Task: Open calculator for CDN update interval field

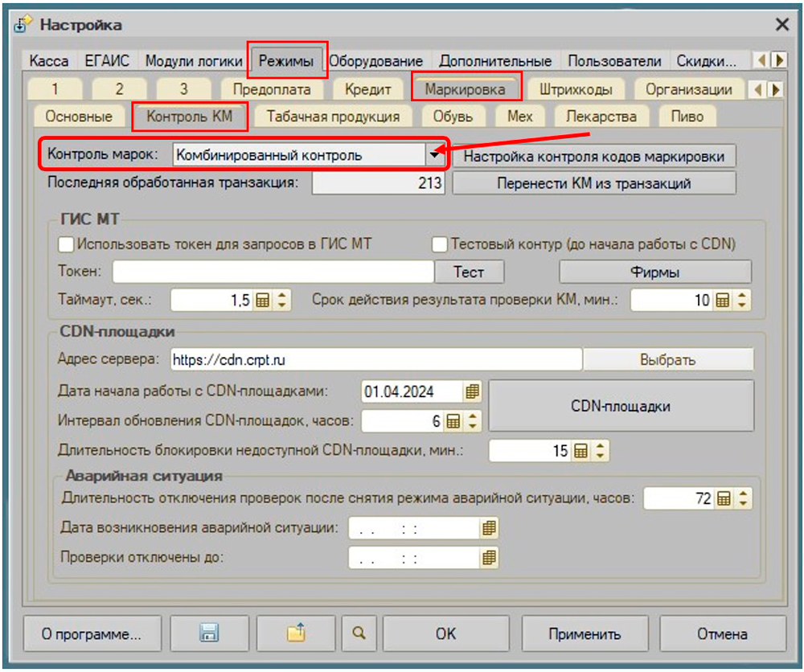Action: click(x=453, y=420)
